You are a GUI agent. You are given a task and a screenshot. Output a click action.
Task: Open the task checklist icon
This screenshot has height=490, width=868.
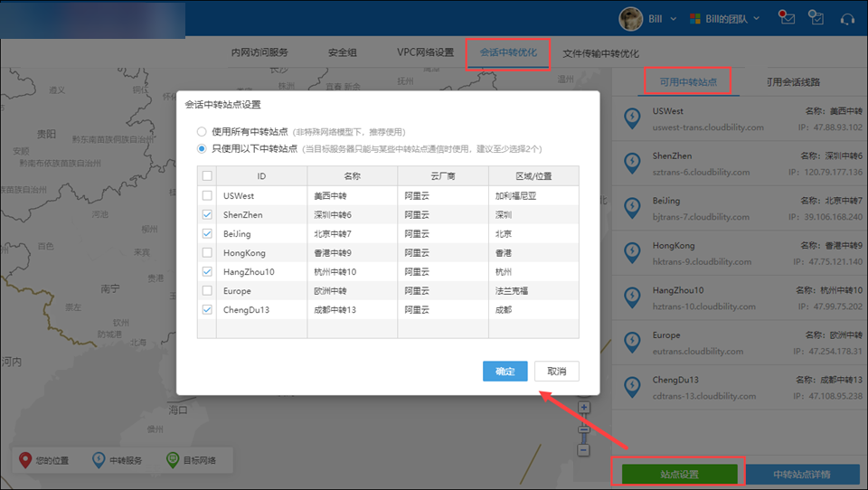click(816, 18)
